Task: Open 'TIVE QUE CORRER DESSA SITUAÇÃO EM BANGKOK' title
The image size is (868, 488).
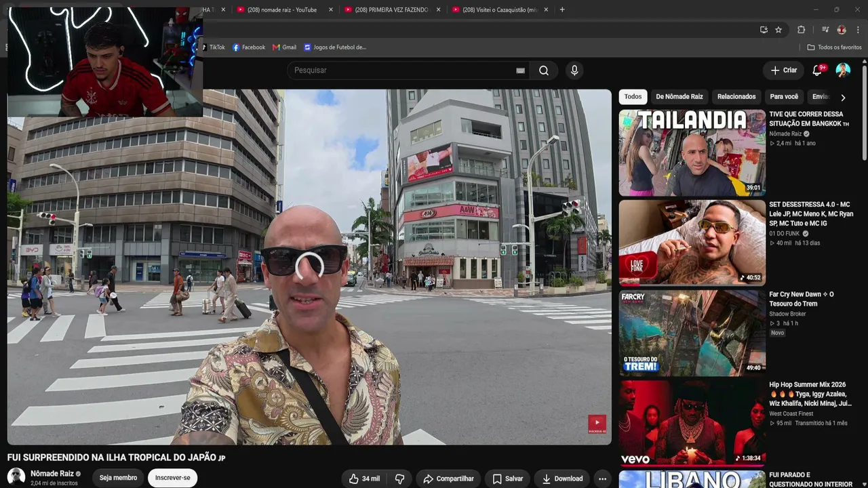Action: pos(810,119)
